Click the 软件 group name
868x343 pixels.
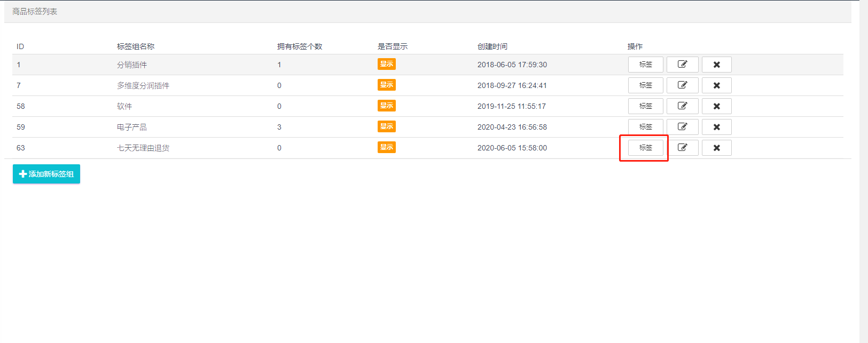click(x=124, y=106)
